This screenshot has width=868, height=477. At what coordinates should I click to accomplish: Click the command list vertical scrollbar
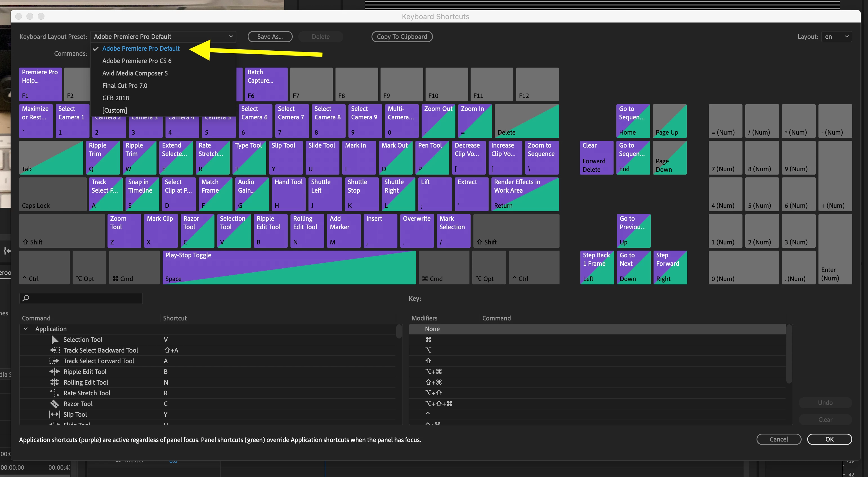click(x=399, y=332)
